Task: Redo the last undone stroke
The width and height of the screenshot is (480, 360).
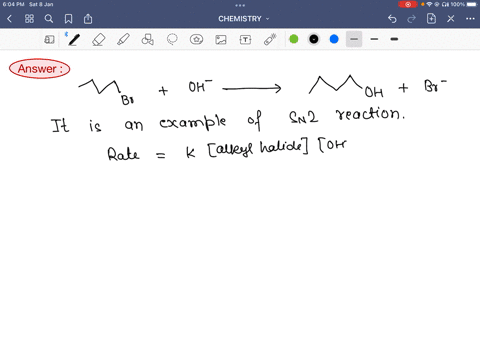Action: coord(412,19)
